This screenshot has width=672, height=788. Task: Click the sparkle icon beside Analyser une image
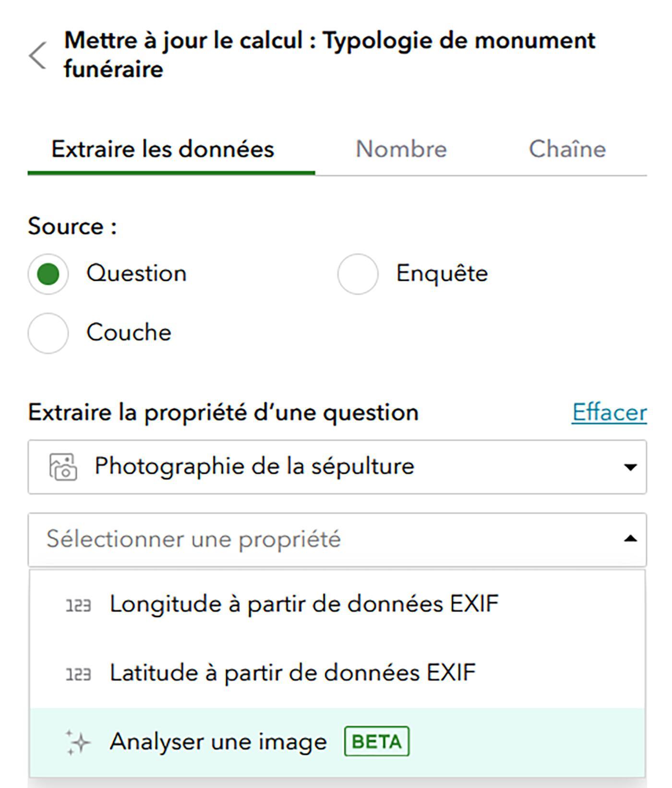pos(78,742)
